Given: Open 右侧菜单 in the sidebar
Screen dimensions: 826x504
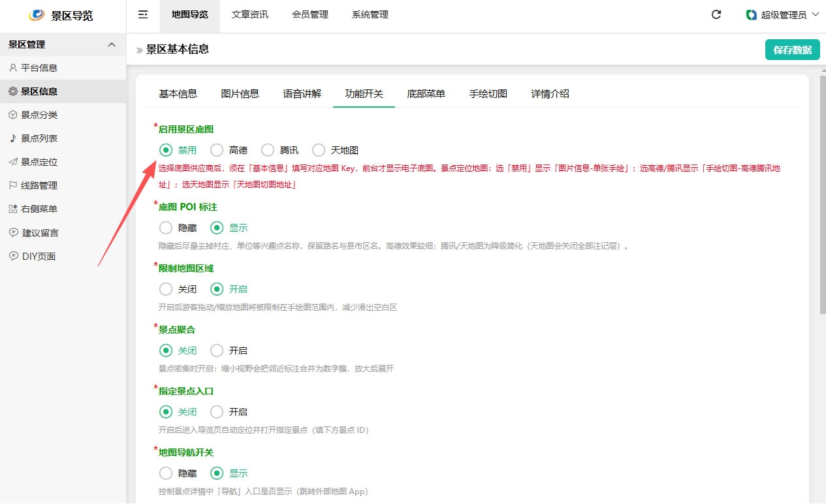Looking at the screenshot, I should [63, 209].
